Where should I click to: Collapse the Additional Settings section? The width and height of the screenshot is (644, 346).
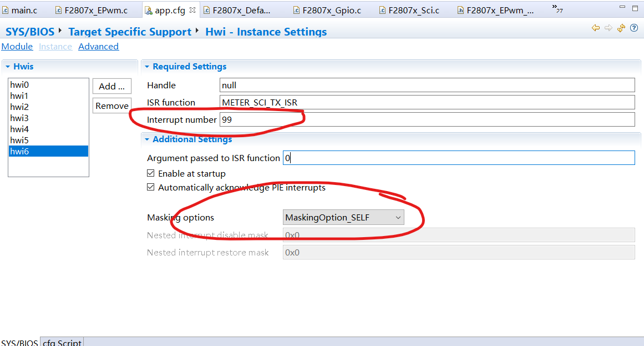pyautogui.click(x=147, y=139)
